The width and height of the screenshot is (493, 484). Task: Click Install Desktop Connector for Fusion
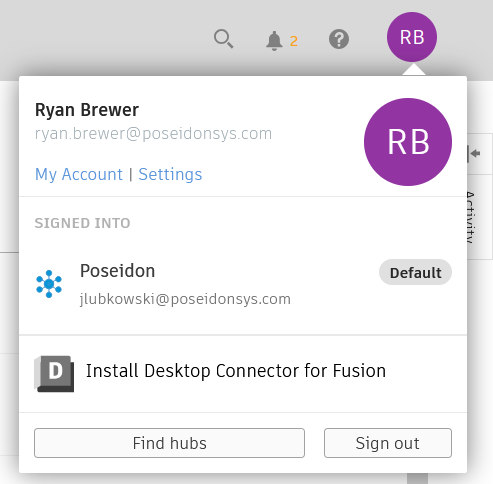(236, 371)
